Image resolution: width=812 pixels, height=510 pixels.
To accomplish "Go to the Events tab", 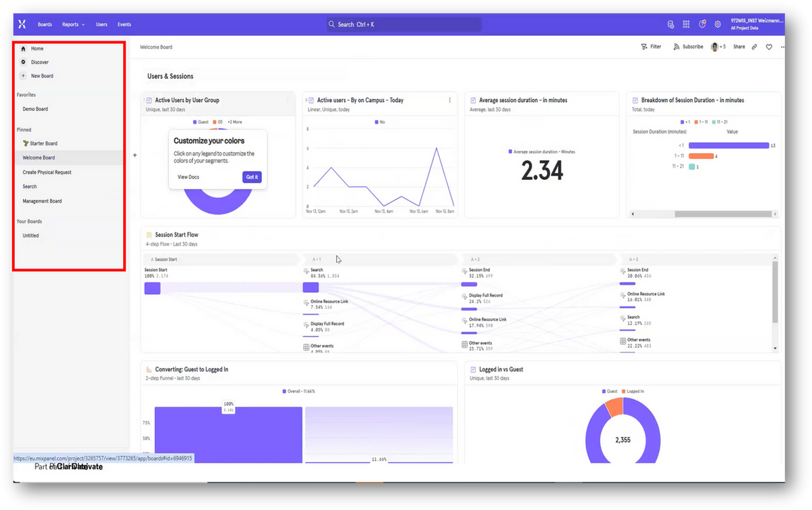I will pyautogui.click(x=124, y=24).
